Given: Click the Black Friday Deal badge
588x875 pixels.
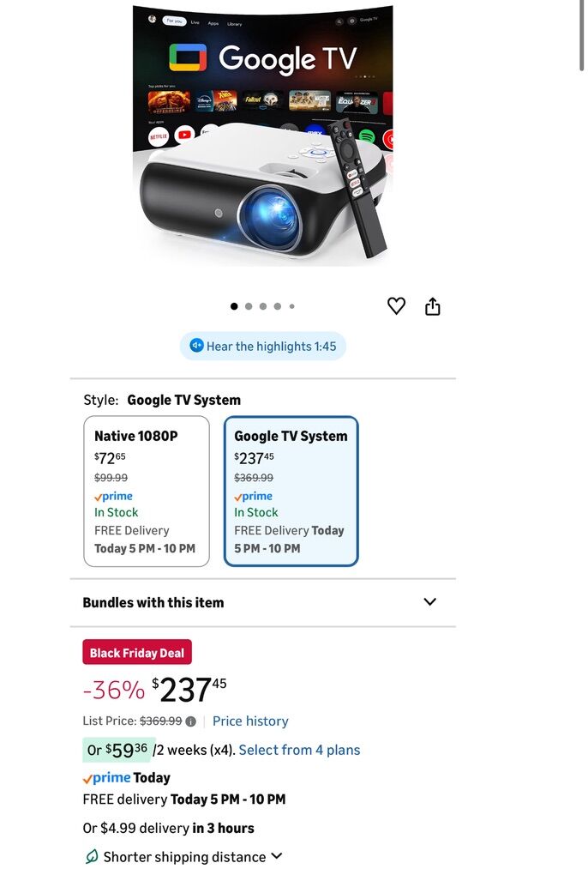Looking at the screenshot, I should (x=137, y=653).
